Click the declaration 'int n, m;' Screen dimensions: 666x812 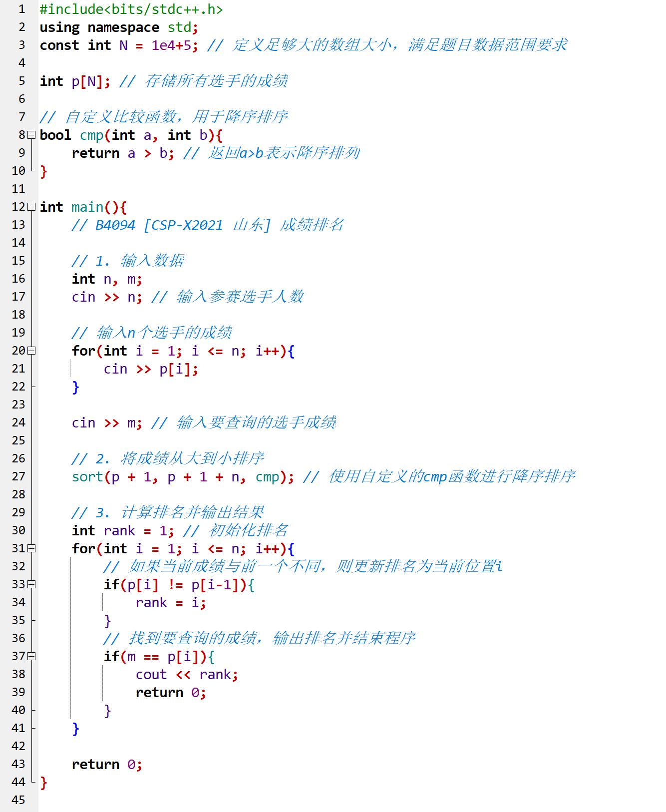(x=107, y=279)
